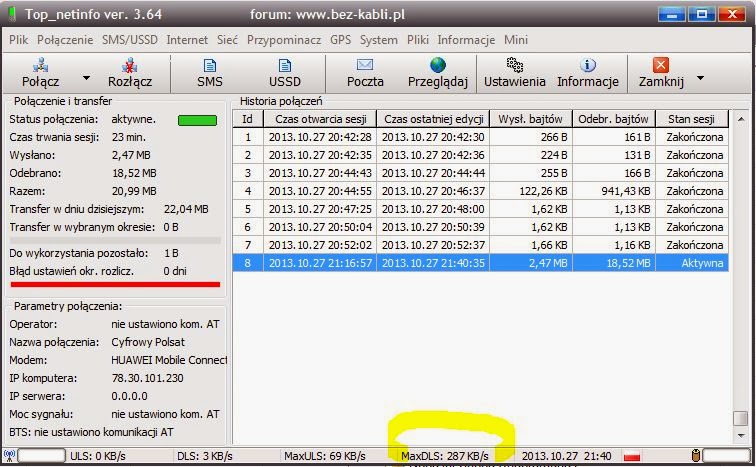Select session row with 941,43 KB received
This screenshot has height=467, width=756.
(x=481, y=191)
